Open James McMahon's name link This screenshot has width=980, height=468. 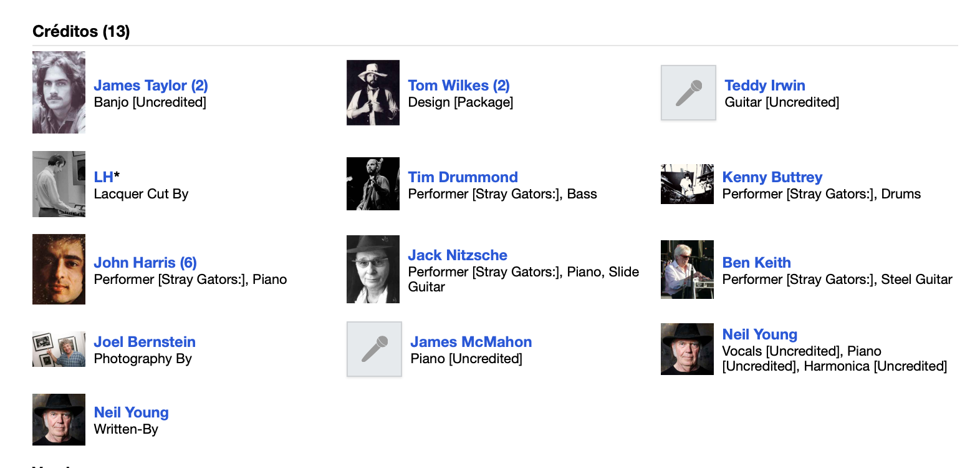[x=471, y=342]
